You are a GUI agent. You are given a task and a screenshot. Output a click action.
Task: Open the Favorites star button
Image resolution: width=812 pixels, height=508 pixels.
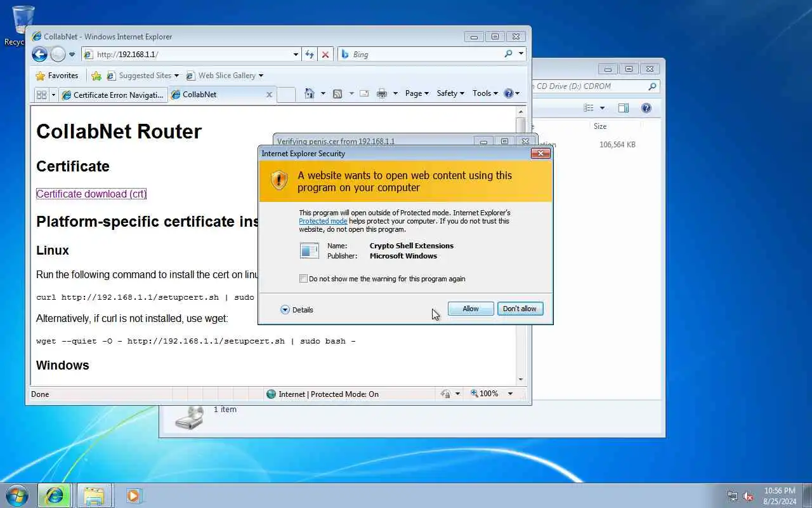[x=57, y=76]
